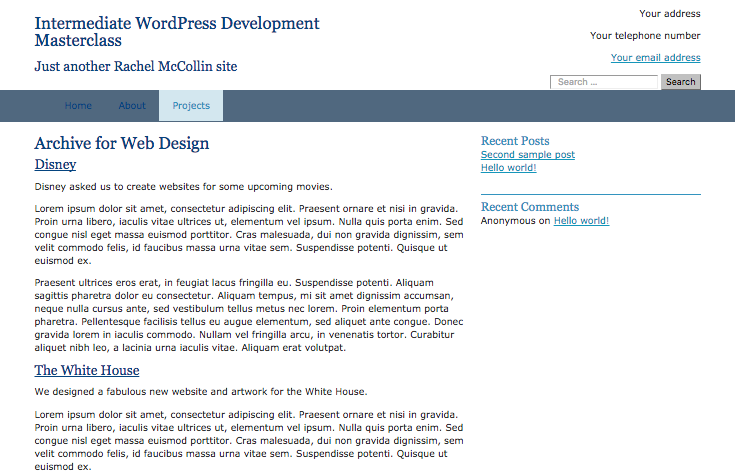Click the site title 'Intermediate WordPress Development Masterclass'

pyautogui.click(x=177, y=32)
